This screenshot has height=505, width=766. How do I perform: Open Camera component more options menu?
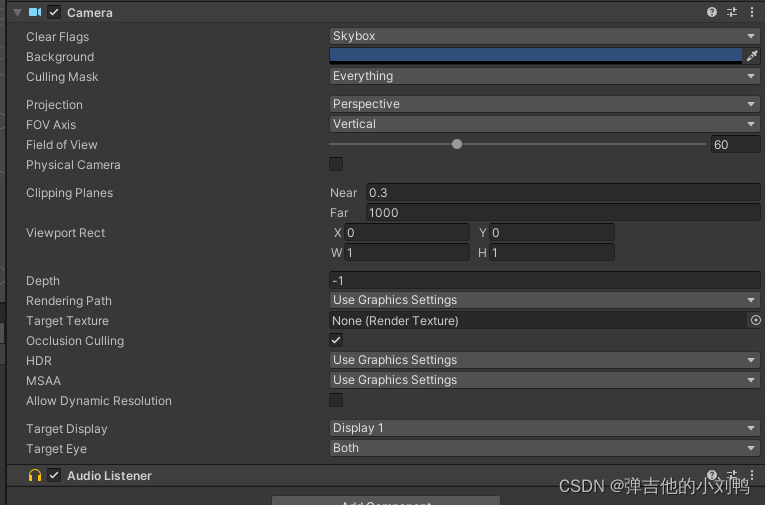tap(752, 12)
